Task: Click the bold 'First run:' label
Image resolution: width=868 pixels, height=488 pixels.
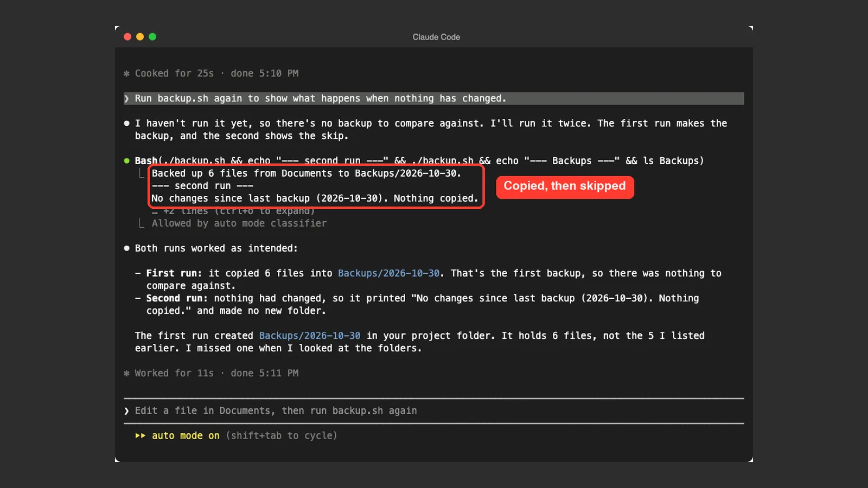Action: 174,273
